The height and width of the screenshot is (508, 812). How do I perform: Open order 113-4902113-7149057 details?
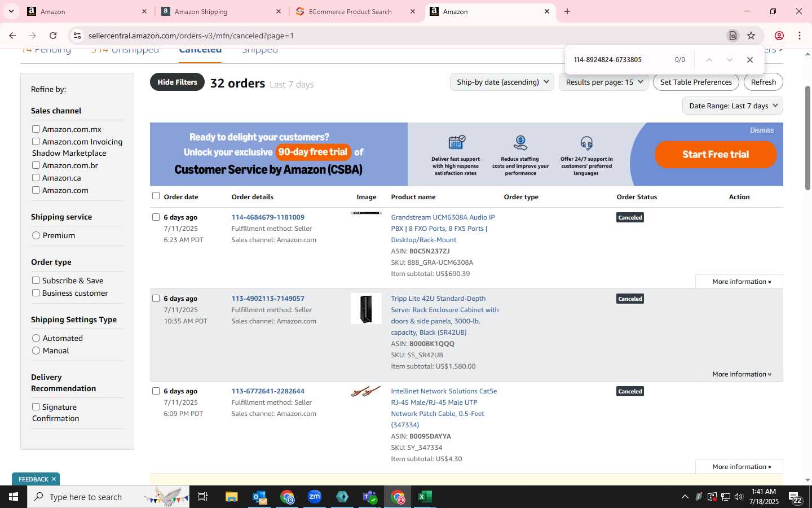click(268, 299)
